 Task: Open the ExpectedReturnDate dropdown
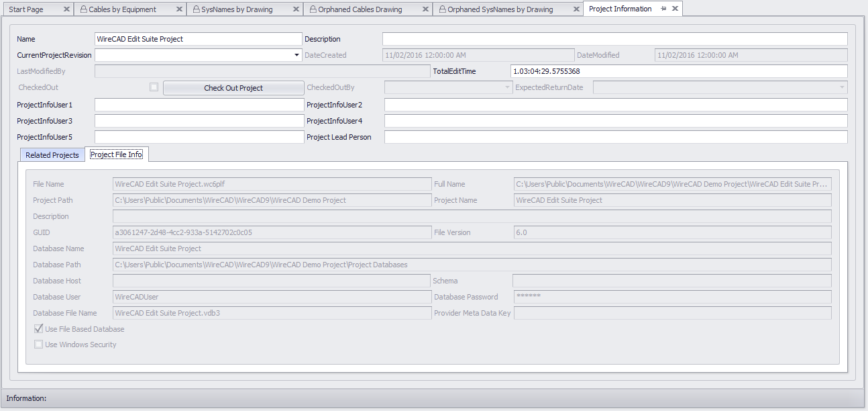click(842, 87)
